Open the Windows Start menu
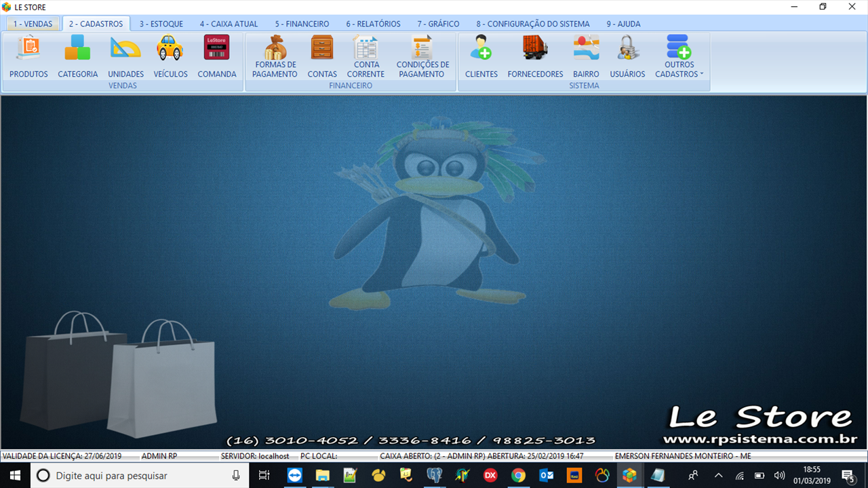868x488 pixels. pyautogui.click(x=15, y=475)
